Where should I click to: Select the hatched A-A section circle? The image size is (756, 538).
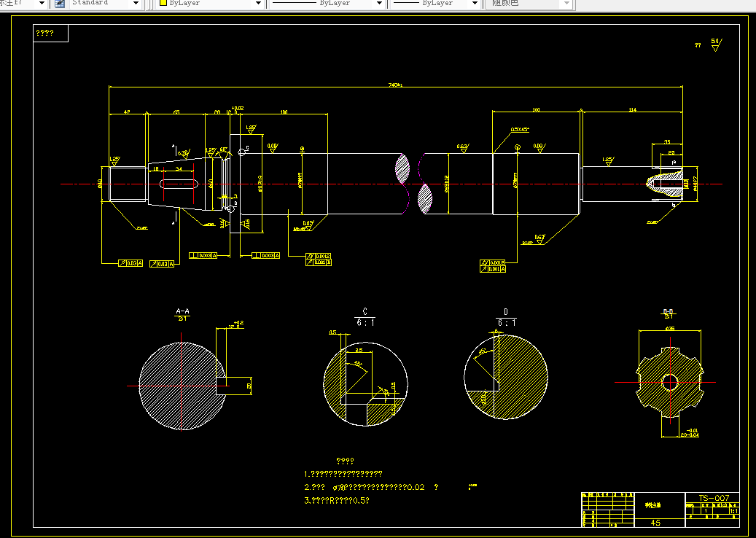(182, 386)
